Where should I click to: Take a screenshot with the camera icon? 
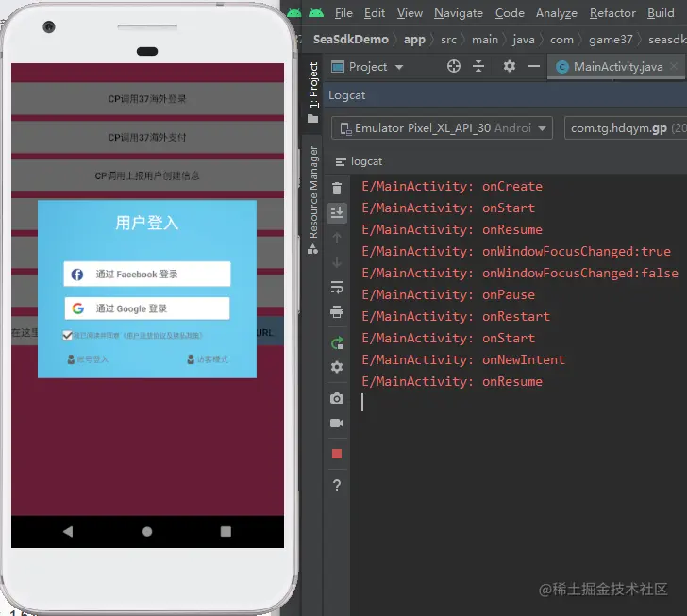337,398
